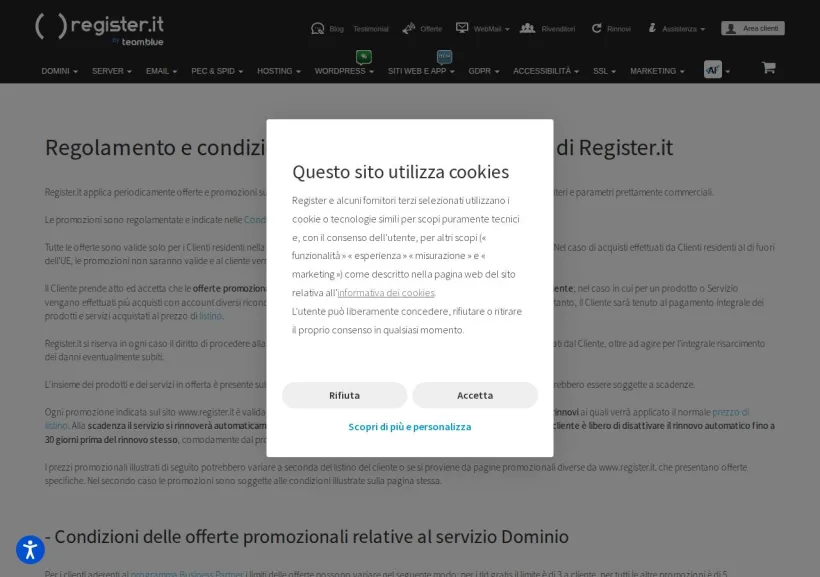Expand the DOMINI menu
This screenshot has height=577, width=820.
[60, 71]
